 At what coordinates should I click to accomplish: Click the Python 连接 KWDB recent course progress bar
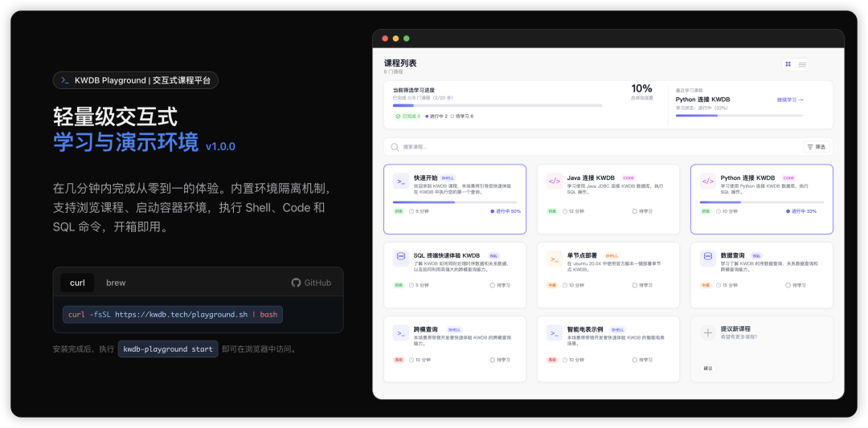coord(739,116)
